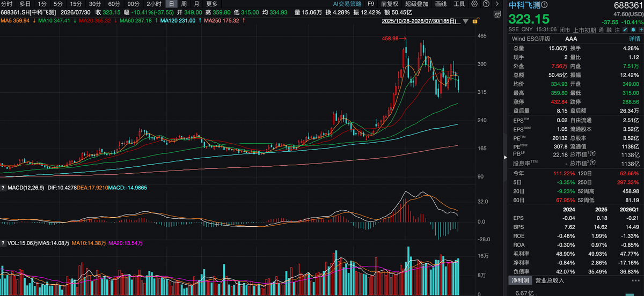Image resolution: width=644 pixels, height=296 pixels.
Task: Collapse the right panel arrow
Action: tap(506, 157)
